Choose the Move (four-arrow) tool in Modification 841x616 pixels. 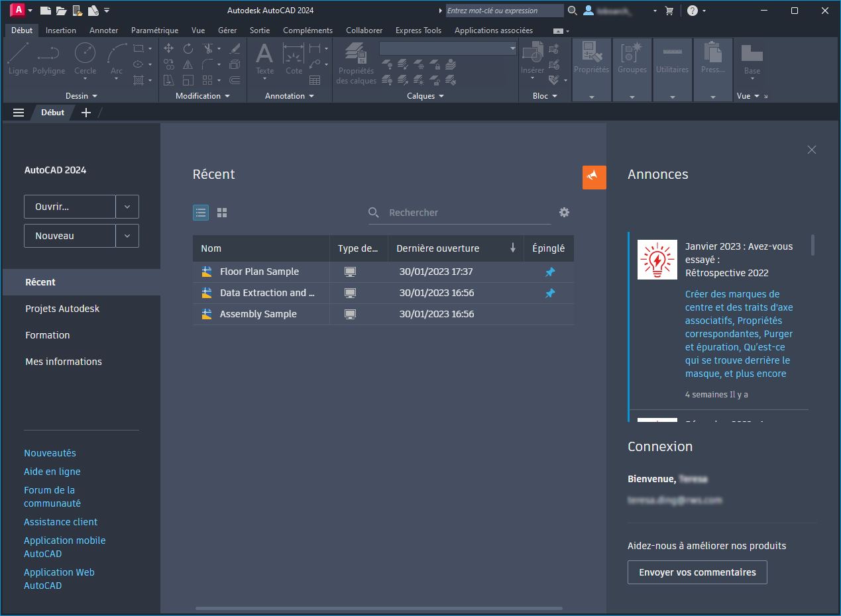(x=168, y=48)
